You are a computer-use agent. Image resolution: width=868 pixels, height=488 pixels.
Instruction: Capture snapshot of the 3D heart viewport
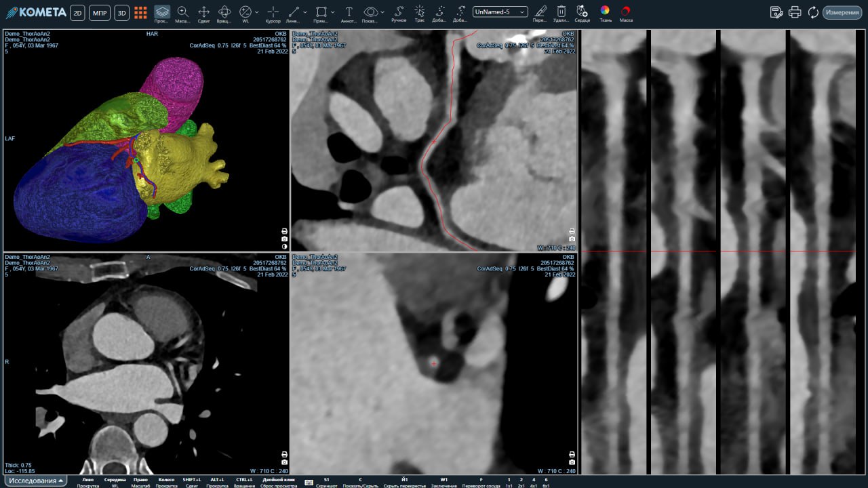tap(284, 239)
